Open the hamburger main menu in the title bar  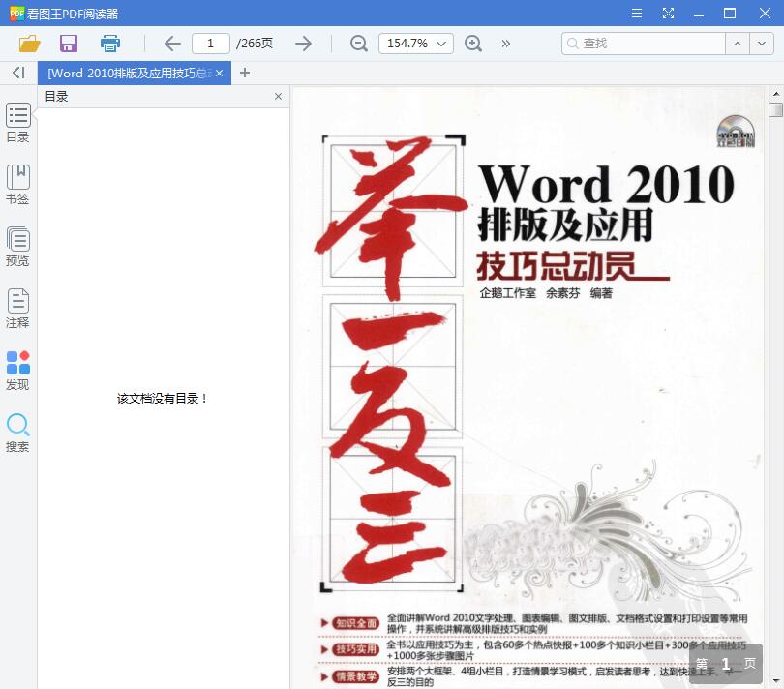(x=637, y=13)
